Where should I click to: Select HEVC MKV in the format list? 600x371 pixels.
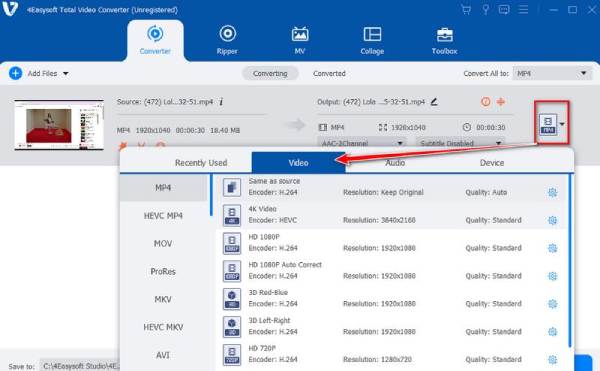pos(163,327)
